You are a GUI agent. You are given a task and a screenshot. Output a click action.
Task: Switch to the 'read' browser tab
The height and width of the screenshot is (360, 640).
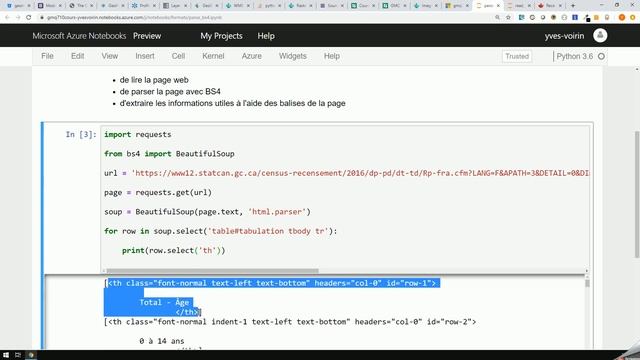click(519, 6)
